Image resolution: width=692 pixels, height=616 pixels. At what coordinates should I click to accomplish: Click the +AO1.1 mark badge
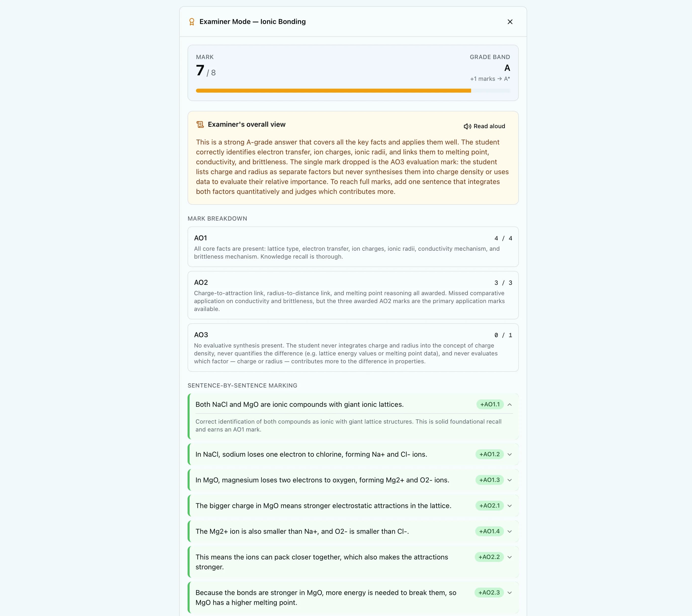tap(490, 405)
